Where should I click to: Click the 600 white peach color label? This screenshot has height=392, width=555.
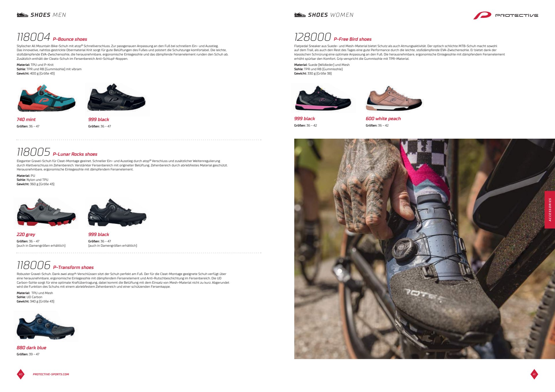click(x=383, y=119)
